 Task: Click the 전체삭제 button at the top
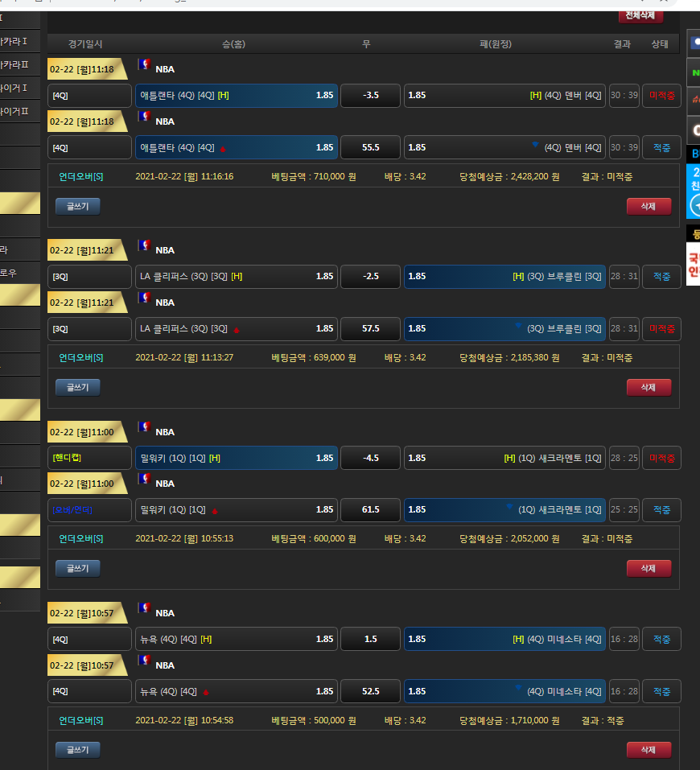pos(640,15)
